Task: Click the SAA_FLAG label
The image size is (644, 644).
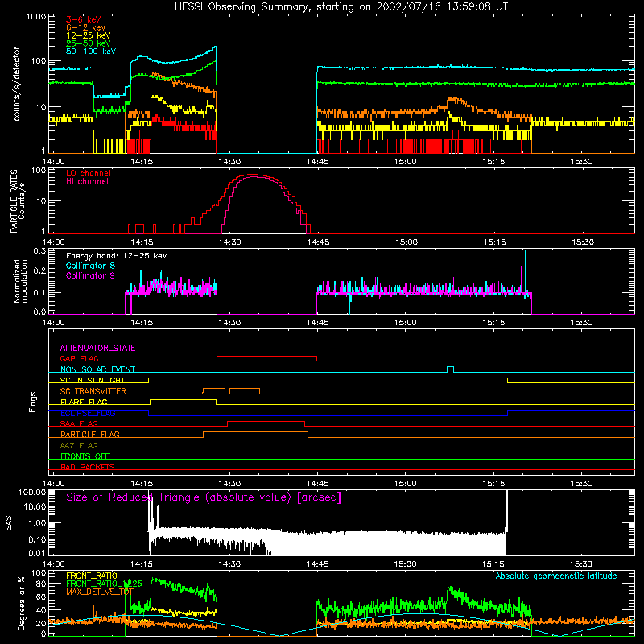Action: (79, 423)
